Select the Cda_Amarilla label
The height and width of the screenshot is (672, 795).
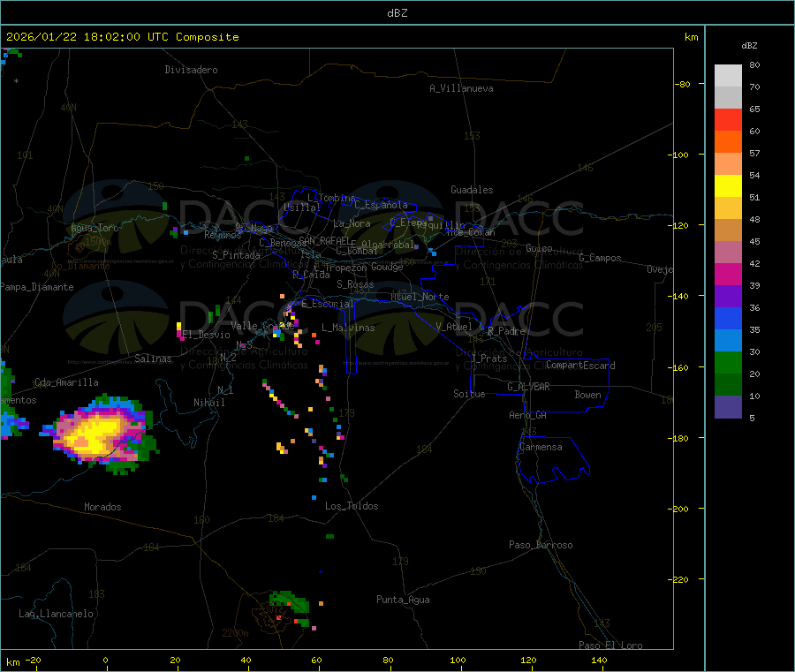coord(66,382)
